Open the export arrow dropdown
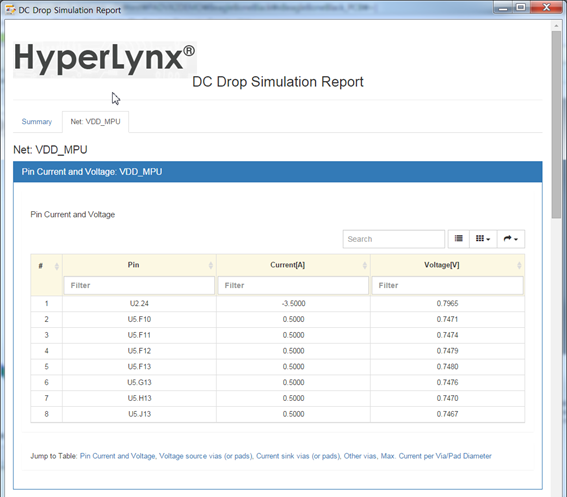 coord(511,239)
